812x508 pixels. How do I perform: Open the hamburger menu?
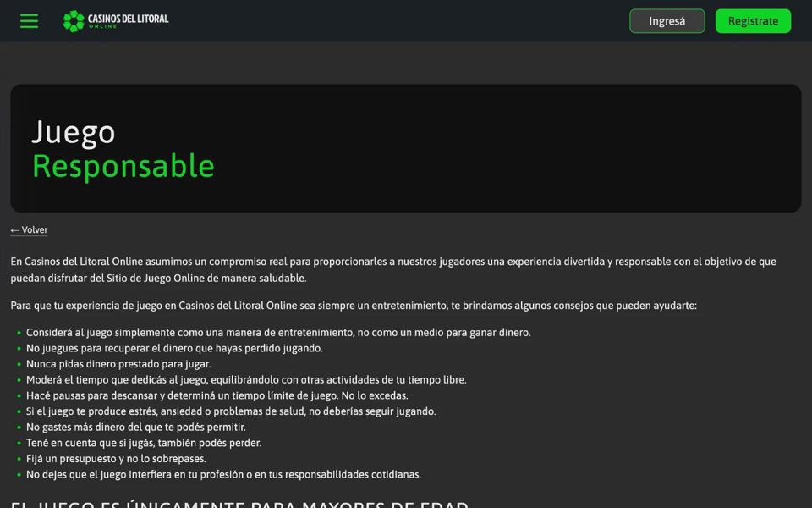29,20
